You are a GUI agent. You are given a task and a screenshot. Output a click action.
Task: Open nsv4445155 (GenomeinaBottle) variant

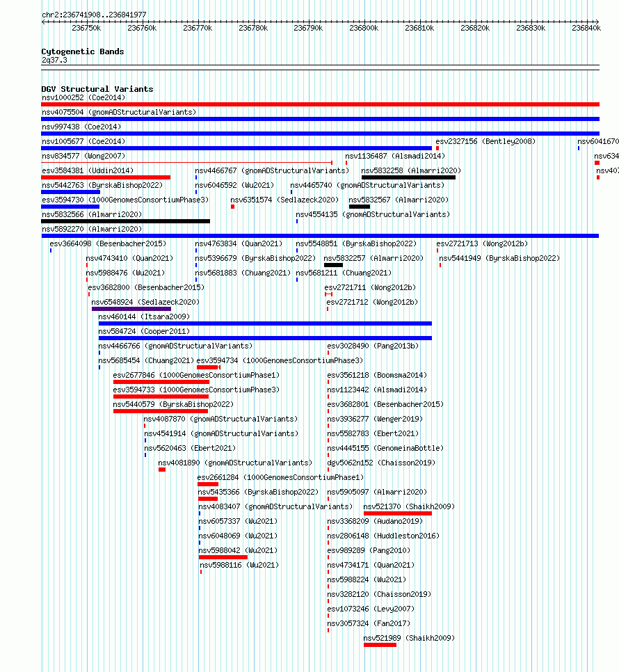click(385, 447)
